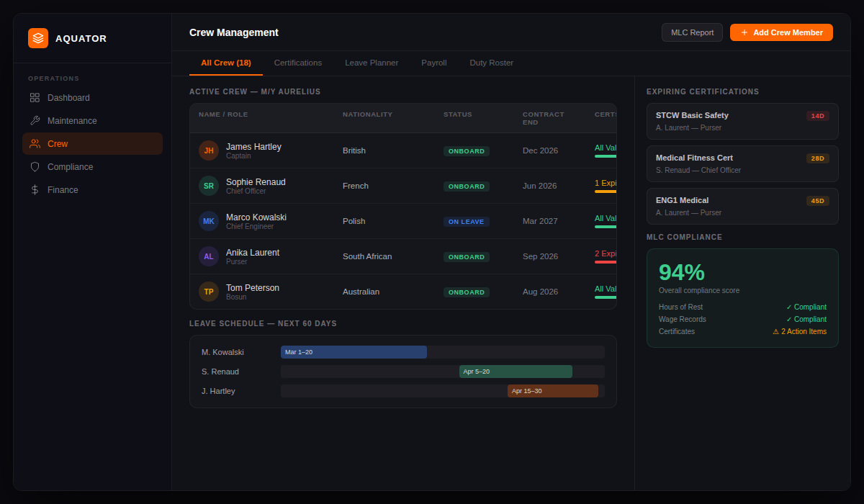
Task: Open the Compliance shield icon
Action: pyautogui.click(x=35, y=166)
